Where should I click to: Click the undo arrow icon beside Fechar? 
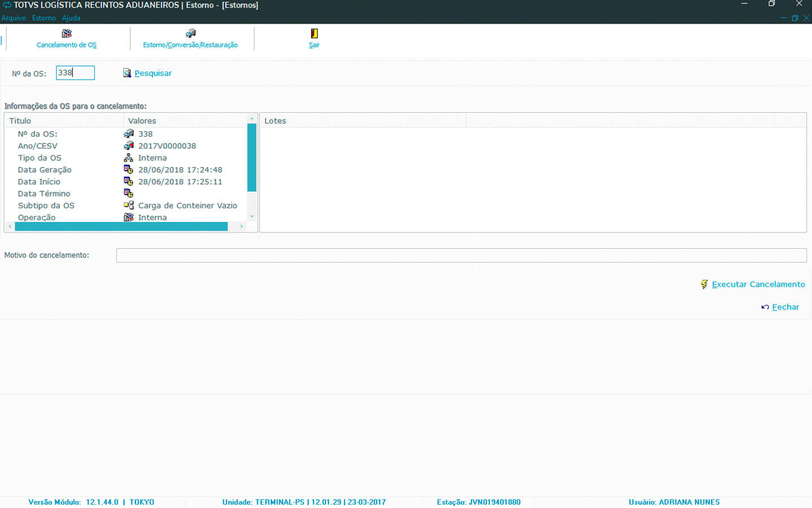[x=765, y=307]
